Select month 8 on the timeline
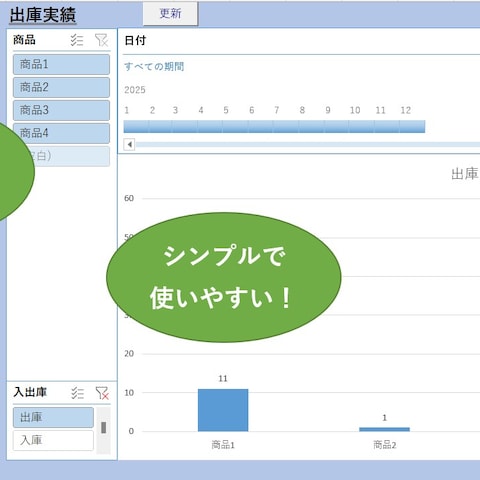The height and width of the screenshot is (480, 480). (x=311, y=127)
